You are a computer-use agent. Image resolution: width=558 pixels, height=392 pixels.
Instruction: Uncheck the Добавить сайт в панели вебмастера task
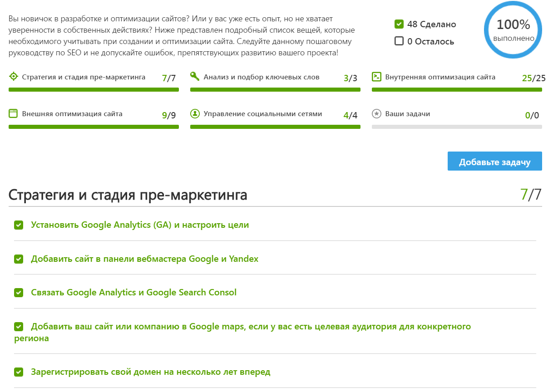pos(19,259)
